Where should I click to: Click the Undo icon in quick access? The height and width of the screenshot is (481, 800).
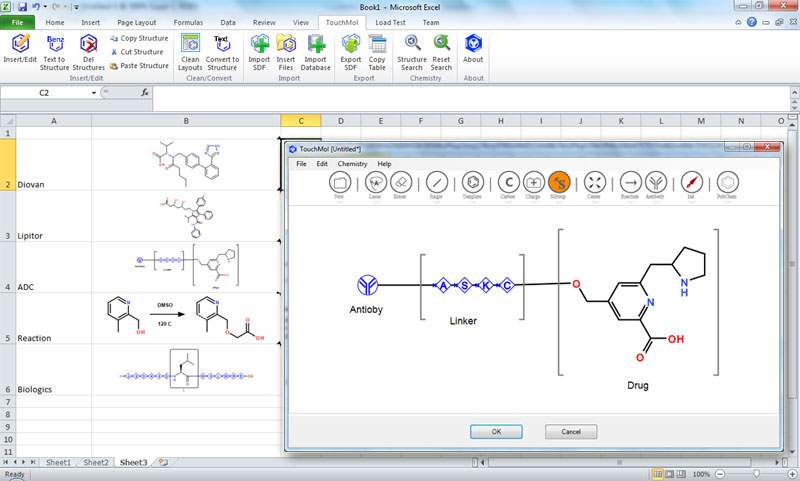(x=36, y=7)
